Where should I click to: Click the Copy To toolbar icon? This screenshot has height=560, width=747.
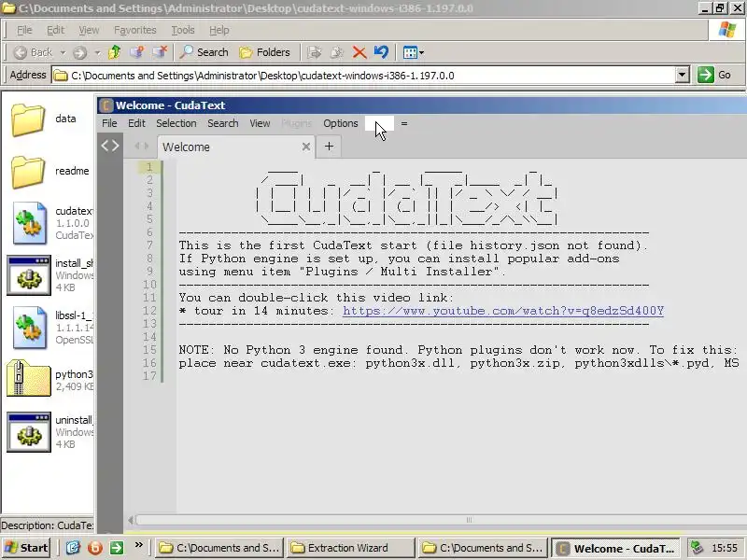(337, 52)
